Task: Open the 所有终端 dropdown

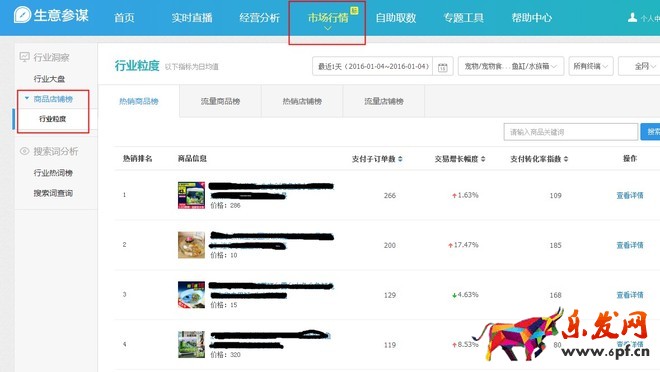Action: click(x=591, y=66)
